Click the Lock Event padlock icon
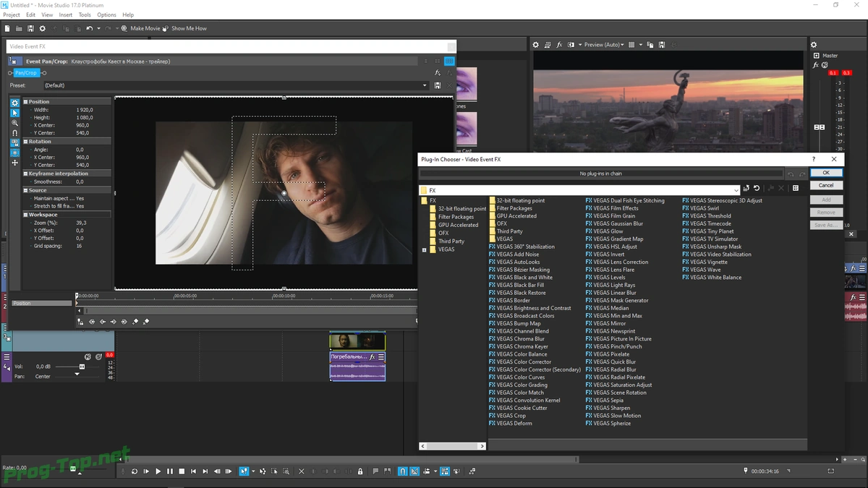The height and width of the screenshot is (488, 868). pyautogui.click(x=360, y=471)
